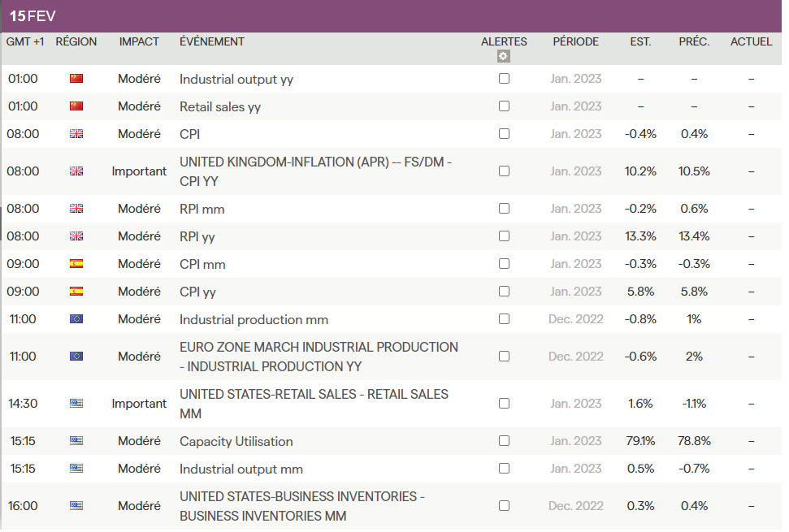This screenshot has width=789, height=532.
Task: Check the alert box for Capacity Utilisation
Action: [504, 441]
